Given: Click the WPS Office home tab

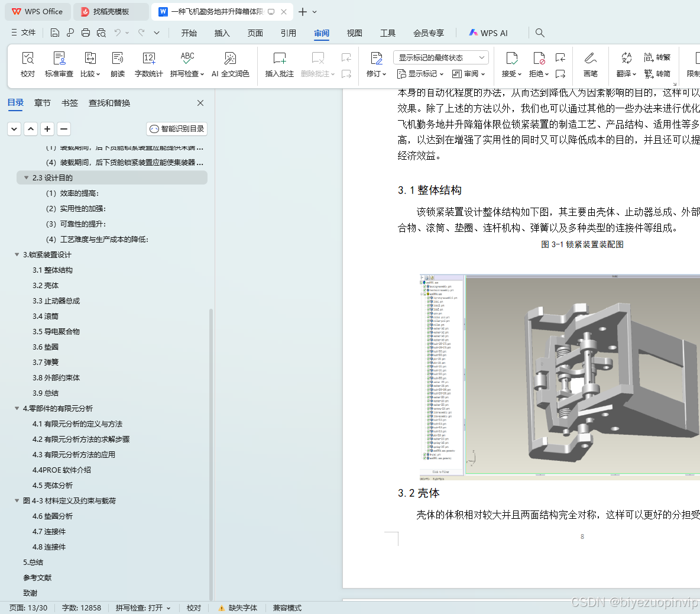Looking at the screenshot, I should 37,12.
